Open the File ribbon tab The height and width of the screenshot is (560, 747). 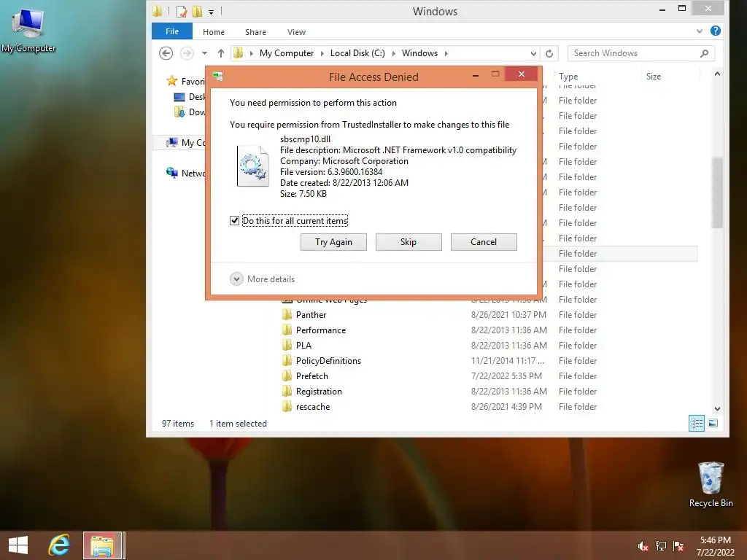(x=172, y=31)
